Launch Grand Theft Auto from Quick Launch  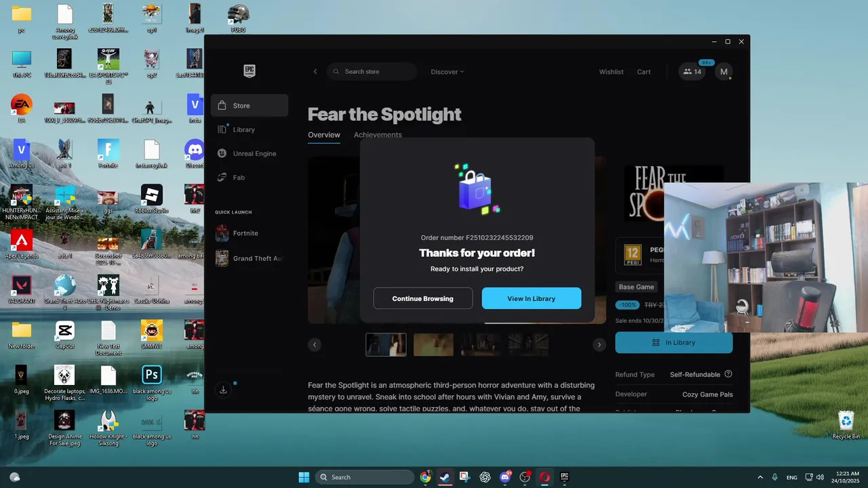250,258
